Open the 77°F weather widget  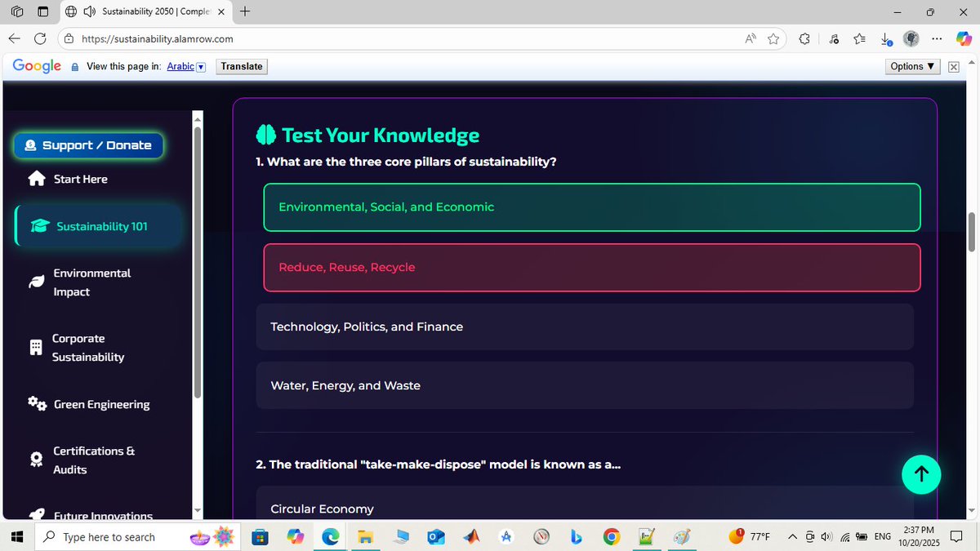[x=749, y=536]
